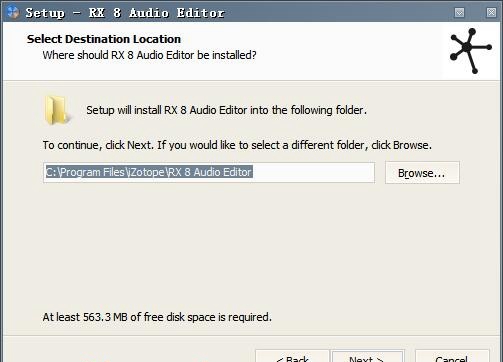503x362 pixels.
Task: Close the RX 8 setup window
Action: pos(491,13)
